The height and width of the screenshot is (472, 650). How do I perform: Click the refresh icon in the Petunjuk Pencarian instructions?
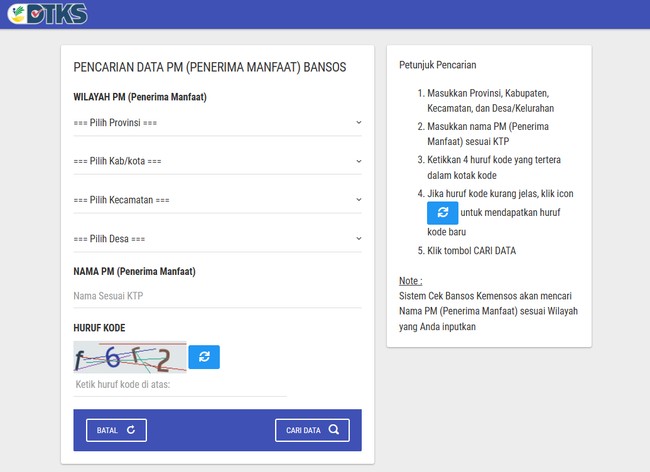[442, 213]
